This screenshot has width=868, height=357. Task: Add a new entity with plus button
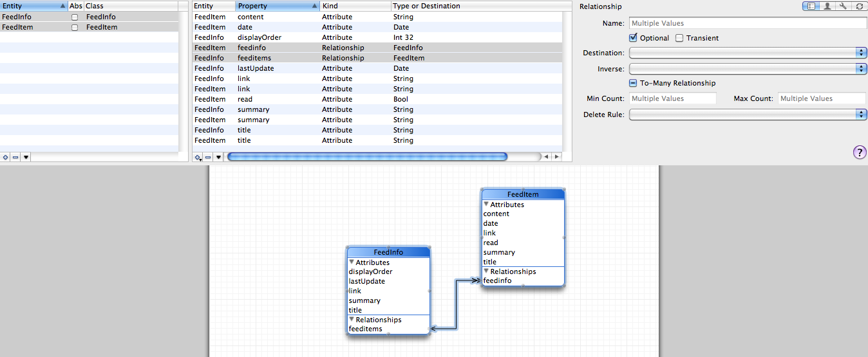pos(5,157)
